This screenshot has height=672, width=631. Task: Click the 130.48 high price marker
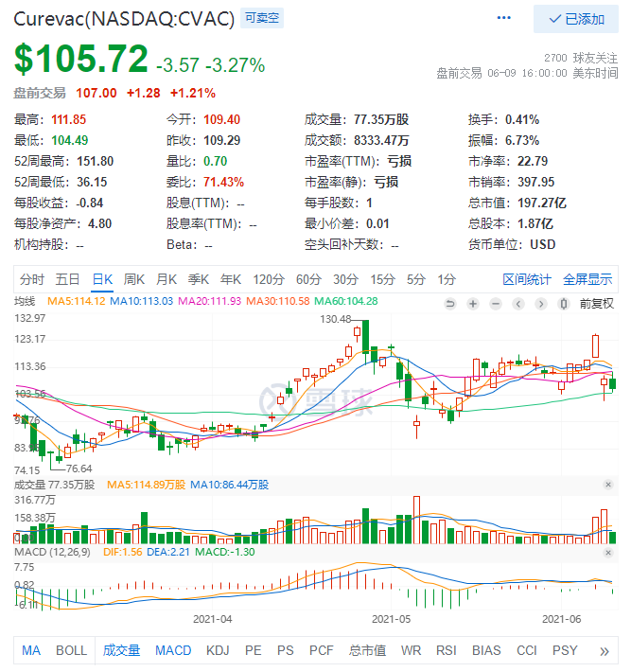click(336, 319)
